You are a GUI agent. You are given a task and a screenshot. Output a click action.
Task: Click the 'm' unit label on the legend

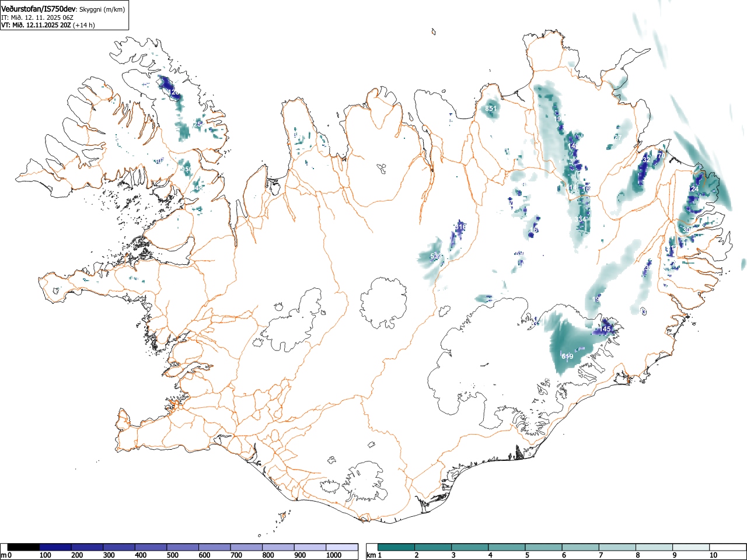4,555
